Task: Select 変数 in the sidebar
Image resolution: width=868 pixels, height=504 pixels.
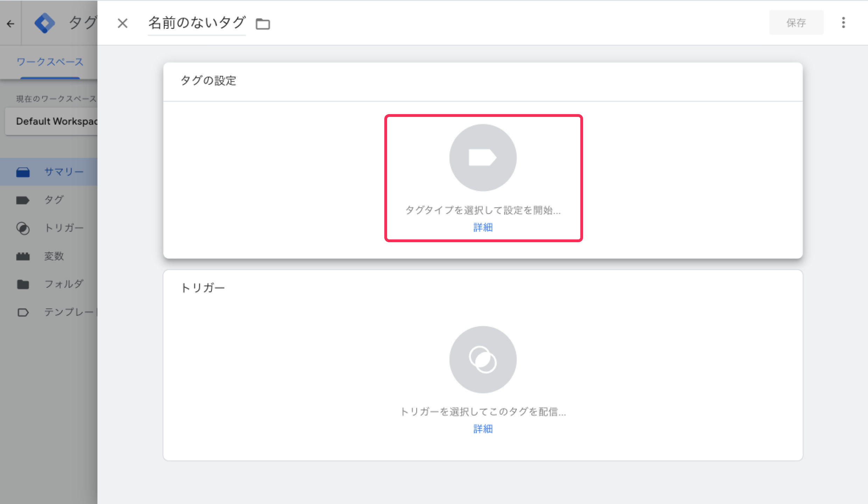Action: point(54,256)
